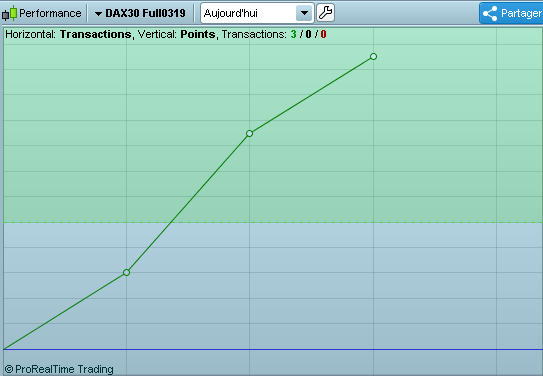Viewport: 543px width, 376px height.
Task: Select the first transaction point on curve
Action: pos(126,272)
